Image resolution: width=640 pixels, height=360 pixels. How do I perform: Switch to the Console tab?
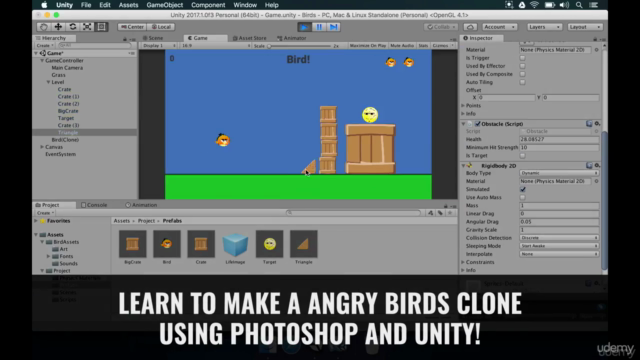tap(94, 205)
